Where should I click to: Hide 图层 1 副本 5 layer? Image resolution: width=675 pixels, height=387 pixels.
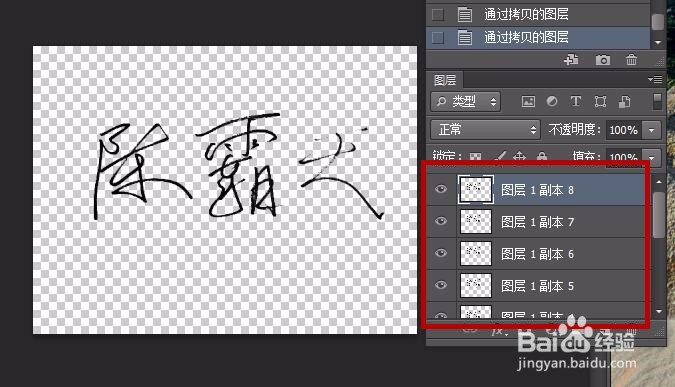(441, 285)
